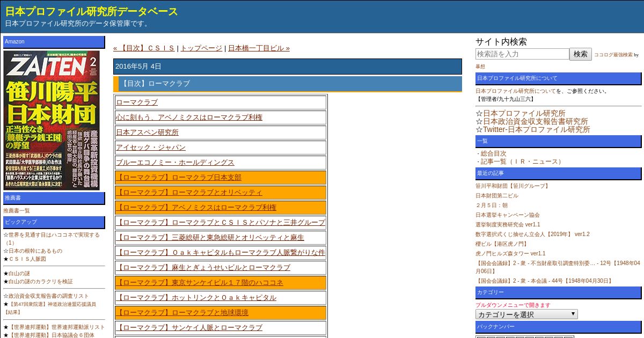Screen dimensions: 644x338
Task: Open the ZAITEN magazine cover thumbnail
Action: [x=52, y=120]
